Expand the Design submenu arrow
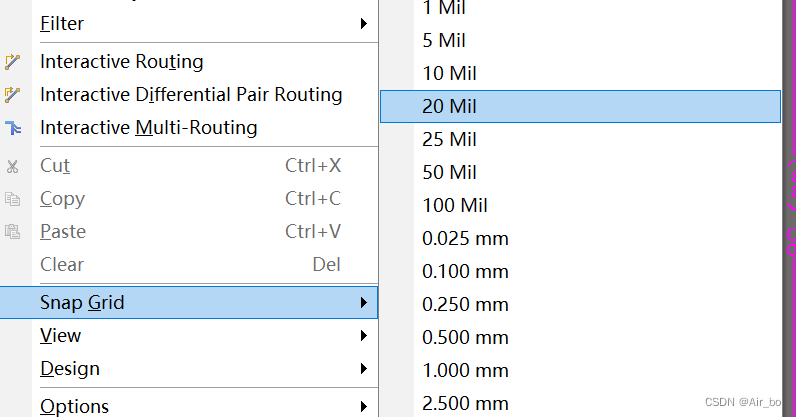Image resolution: width=796 pixels, height=417 pixels. pos(364,369)
